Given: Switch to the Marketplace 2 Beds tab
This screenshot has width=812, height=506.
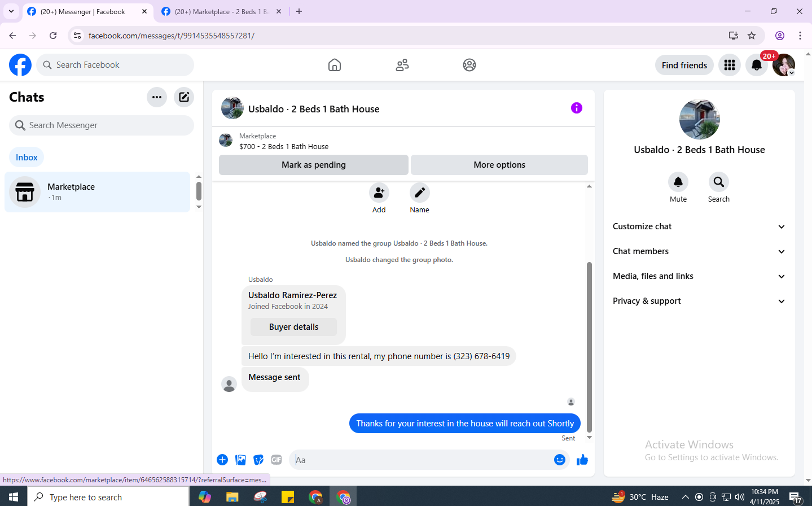Looking at the screenshot, I should click(x=222, y=12).
